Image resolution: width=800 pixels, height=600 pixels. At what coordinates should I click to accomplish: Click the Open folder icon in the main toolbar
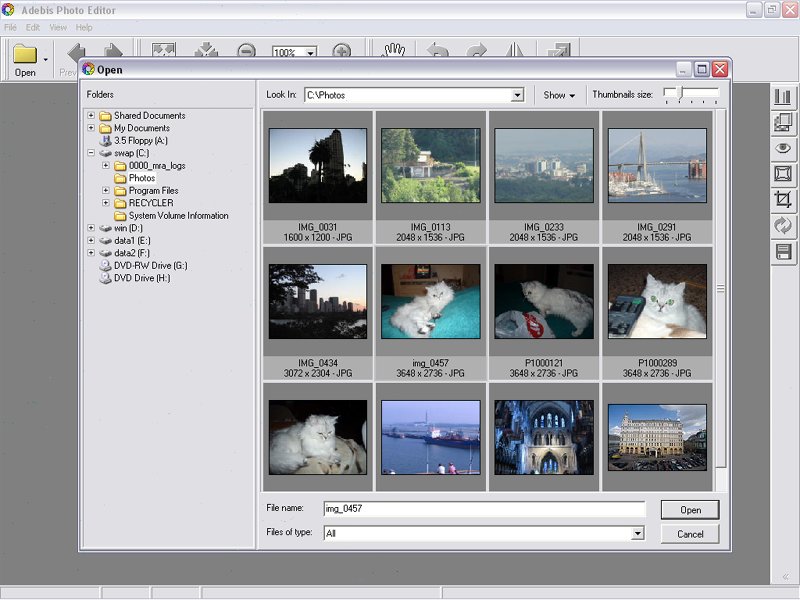coord(25,56)
